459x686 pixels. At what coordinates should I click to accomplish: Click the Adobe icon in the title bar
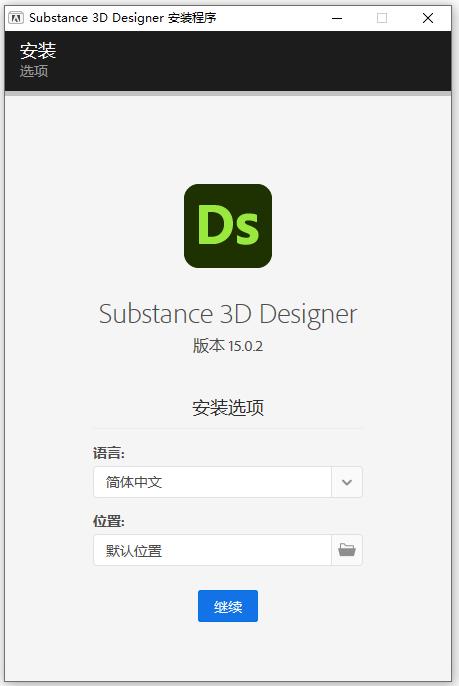point(16,18)
